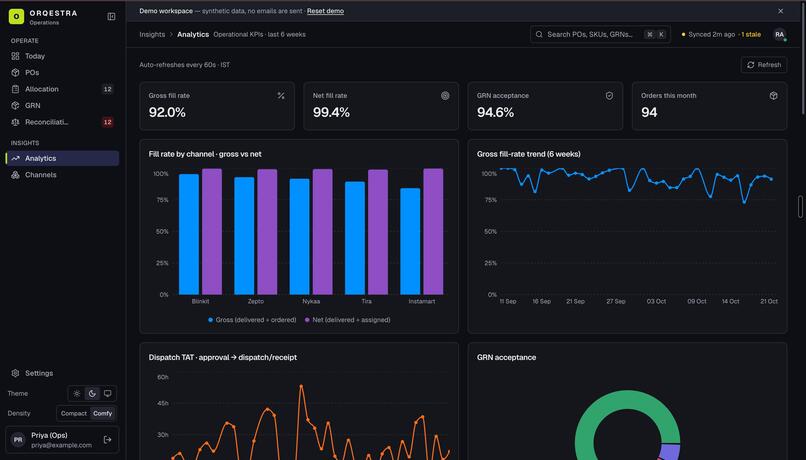
Task: Click the Blinkit blue gross bar
Action: pos(189,234)
